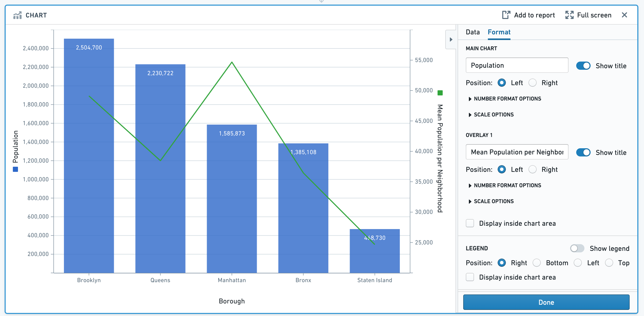The height and width of the screenshot is (316, 644).
Task: Toggle Show title for Main Chart
Action: point(583,66)
